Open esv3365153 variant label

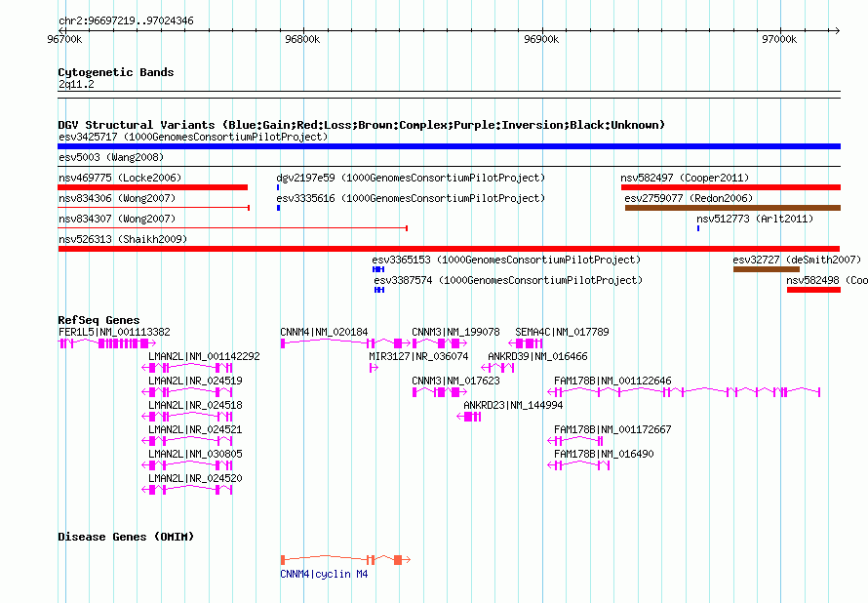pyautogui.click(x=506, y=260)
